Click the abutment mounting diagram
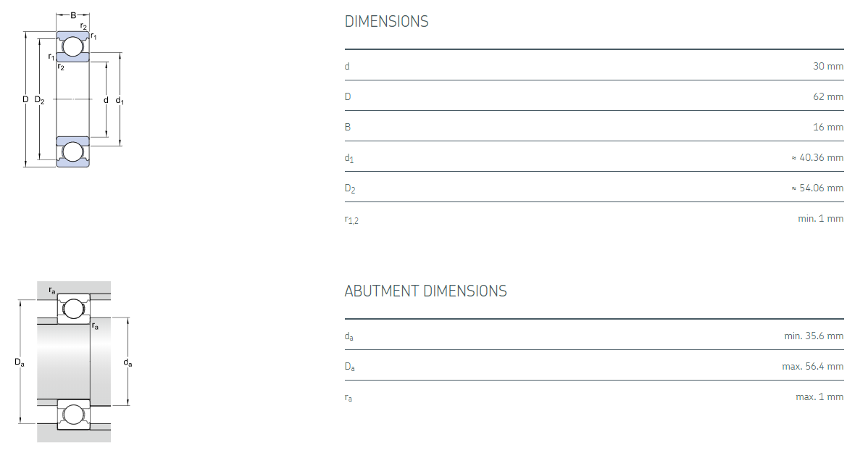The width and height of the screenshot is (868, 453). (73, 362)
